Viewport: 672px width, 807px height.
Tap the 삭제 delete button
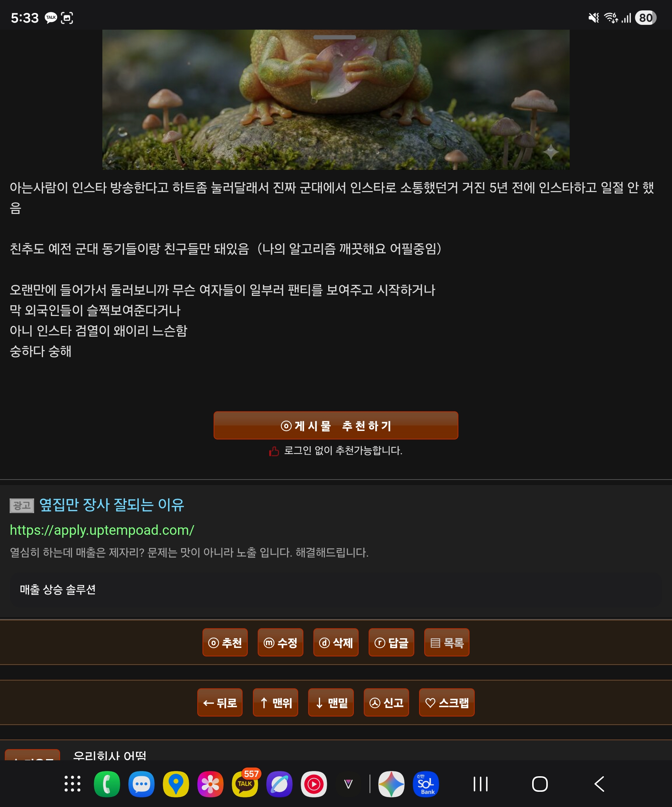point(336,642)
